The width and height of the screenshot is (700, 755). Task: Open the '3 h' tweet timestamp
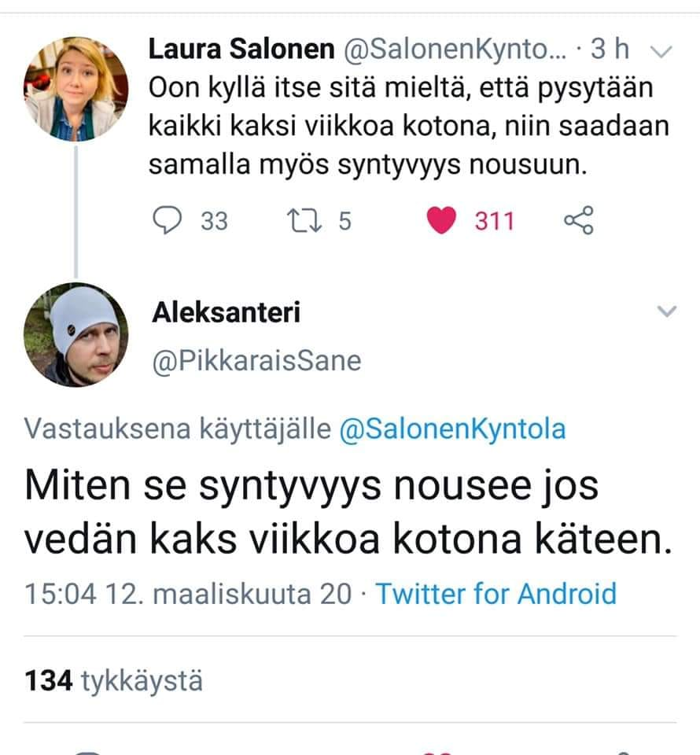coord(610,50)
